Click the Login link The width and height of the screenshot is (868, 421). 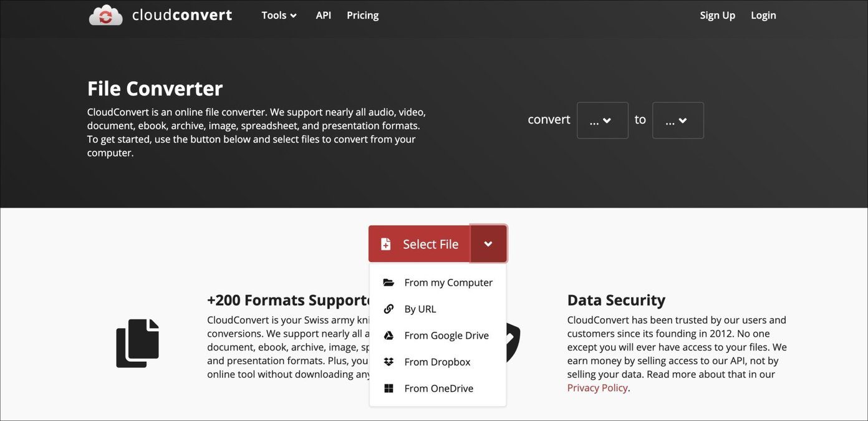click(x=763, y=15)
